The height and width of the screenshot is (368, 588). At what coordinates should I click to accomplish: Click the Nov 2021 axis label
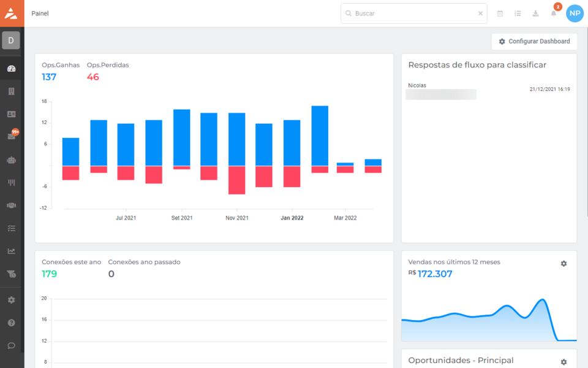click(x=237, y=218)
